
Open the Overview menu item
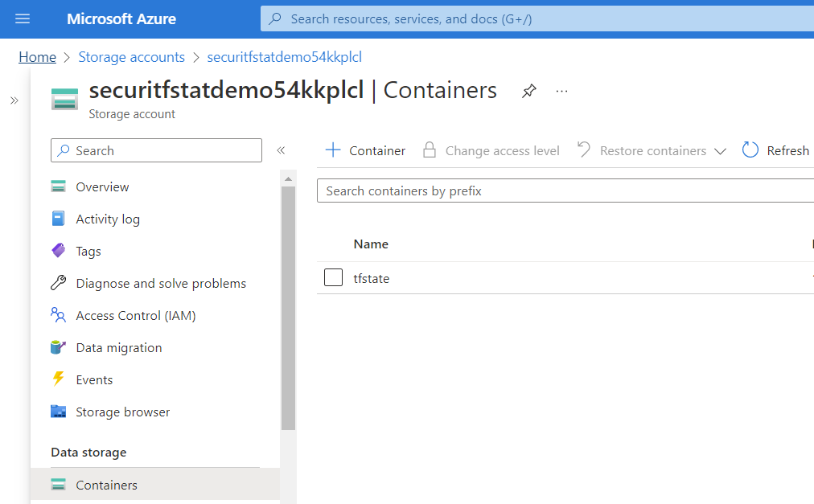click(102, 186)
